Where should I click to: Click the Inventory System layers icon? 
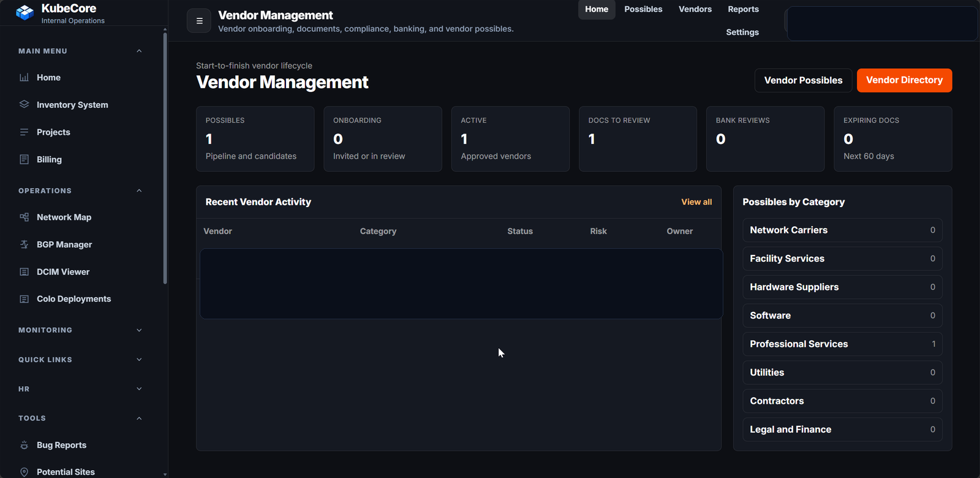point(24,104)
